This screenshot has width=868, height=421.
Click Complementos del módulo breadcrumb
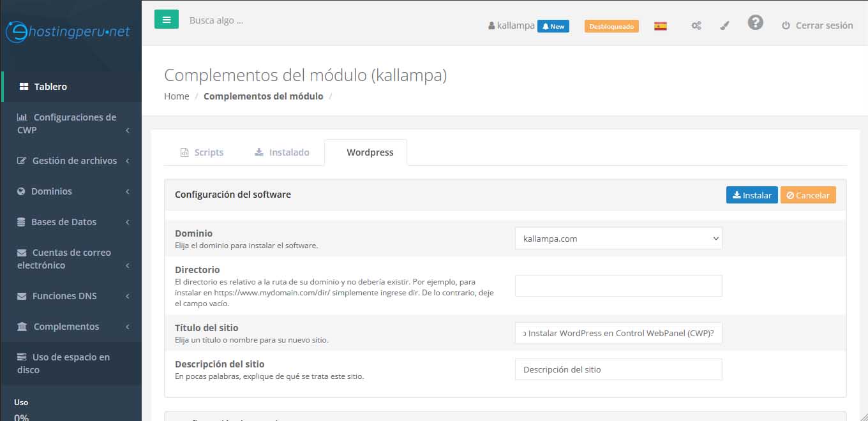point(264,96)
